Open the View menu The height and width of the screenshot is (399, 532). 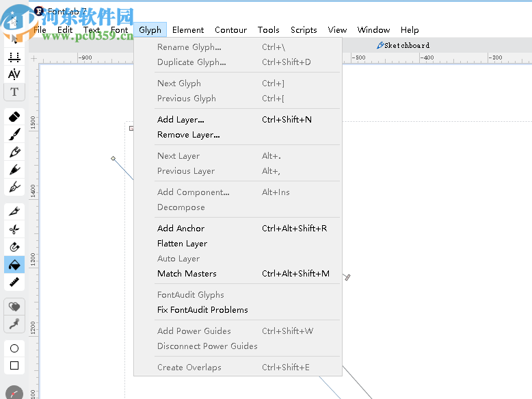(x=337, y=30)
